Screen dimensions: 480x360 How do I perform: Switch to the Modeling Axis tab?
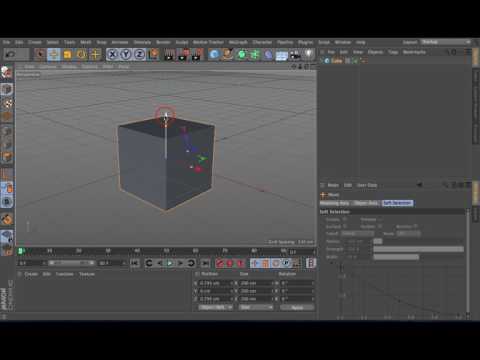click(335, 203)
